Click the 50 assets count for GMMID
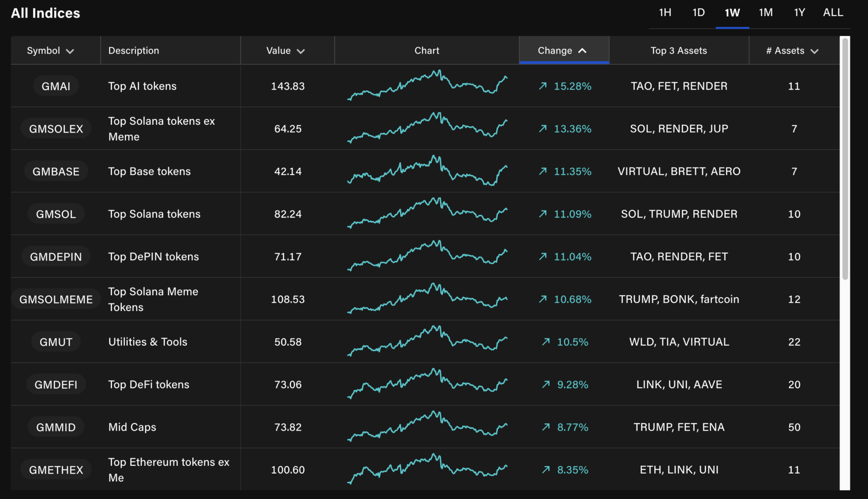The width and height of the screenshot is (868, 499). 794,427
